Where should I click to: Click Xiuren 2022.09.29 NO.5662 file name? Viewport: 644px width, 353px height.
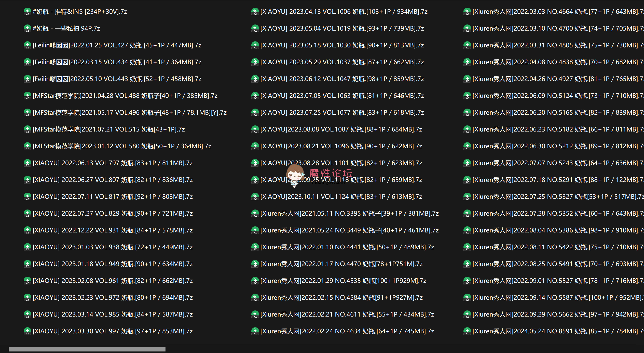click(x=558, y=315)
